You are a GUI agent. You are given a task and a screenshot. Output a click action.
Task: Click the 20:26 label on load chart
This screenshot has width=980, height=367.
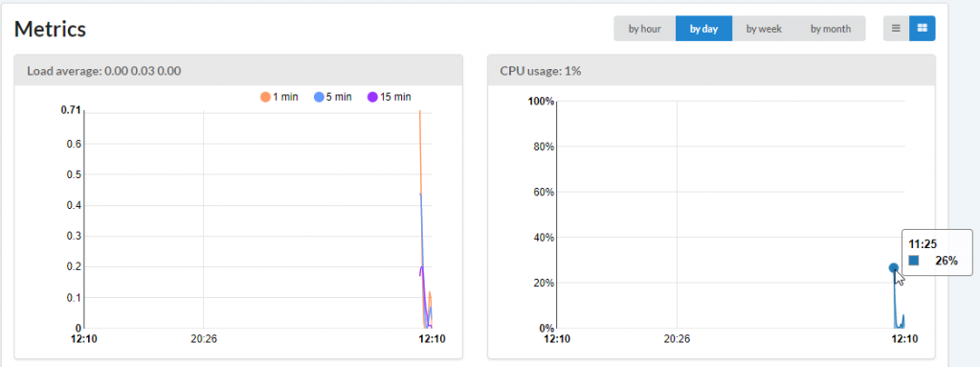coord(204,339)
